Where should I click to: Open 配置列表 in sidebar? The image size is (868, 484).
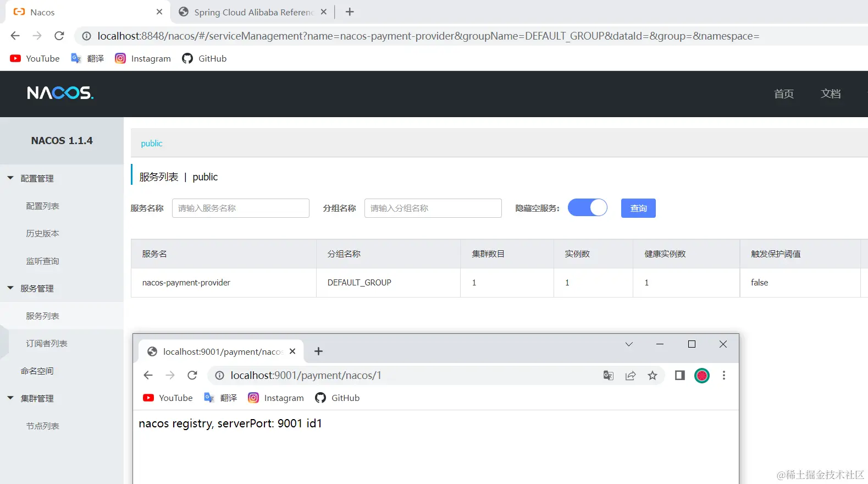[x=42, y=206]
